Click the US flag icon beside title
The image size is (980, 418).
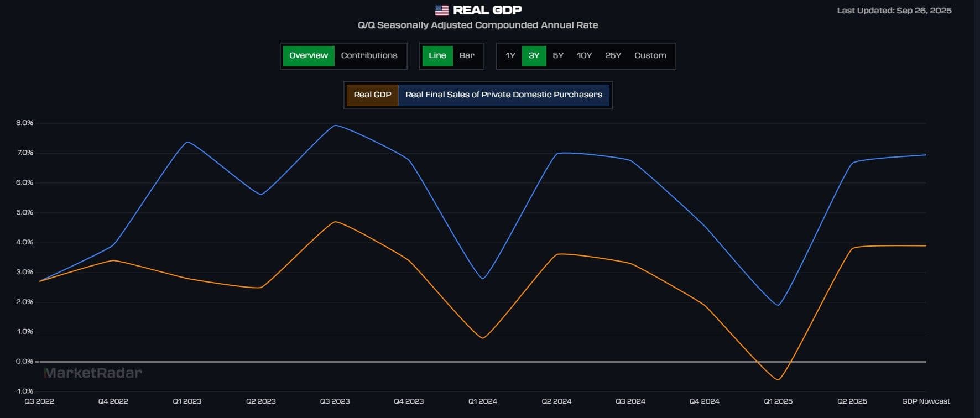(x=441, y=11)
